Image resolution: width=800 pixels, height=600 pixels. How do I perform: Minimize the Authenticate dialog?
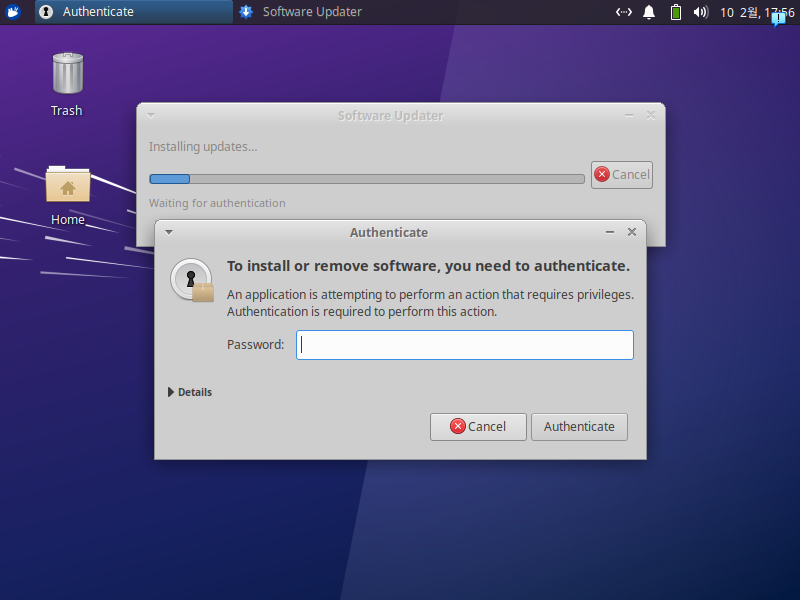point(610,232)
